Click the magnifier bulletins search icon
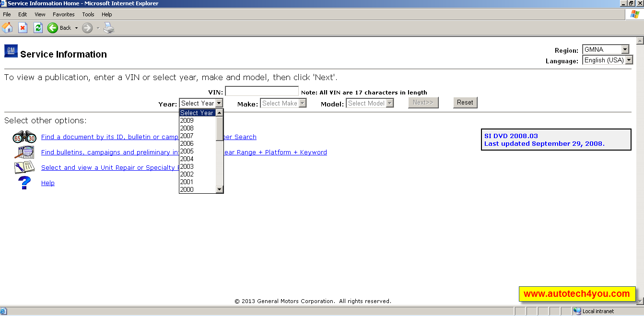Image resolution: width=644 pixels, height=316 pixels. [24, 152]
